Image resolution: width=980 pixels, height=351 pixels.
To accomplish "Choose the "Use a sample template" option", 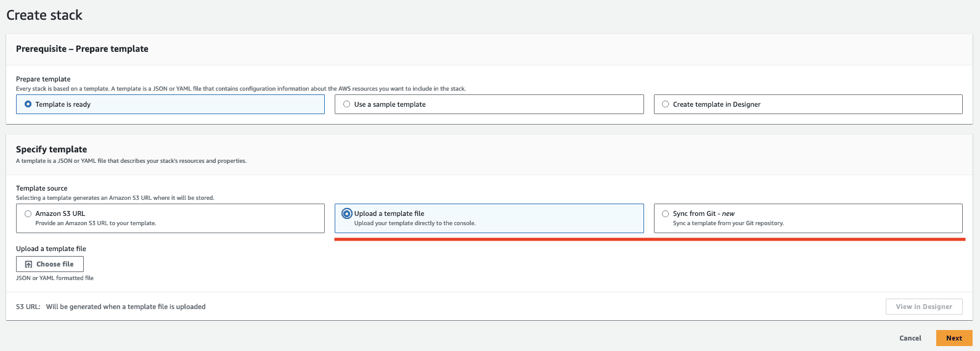I will point(347,104).
